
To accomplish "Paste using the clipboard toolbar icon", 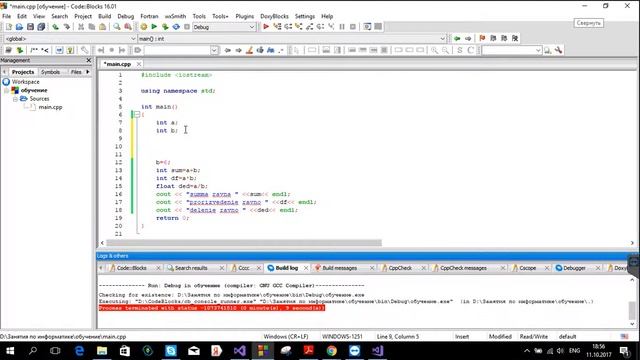I will pyautogui.click(x=103, y=27).
